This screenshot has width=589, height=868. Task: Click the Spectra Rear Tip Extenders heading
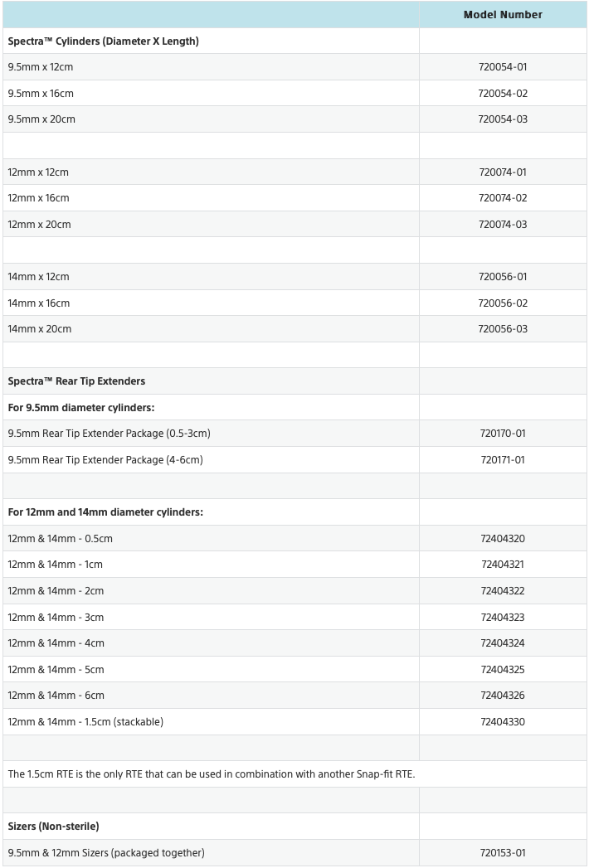(x=76, y=381)
